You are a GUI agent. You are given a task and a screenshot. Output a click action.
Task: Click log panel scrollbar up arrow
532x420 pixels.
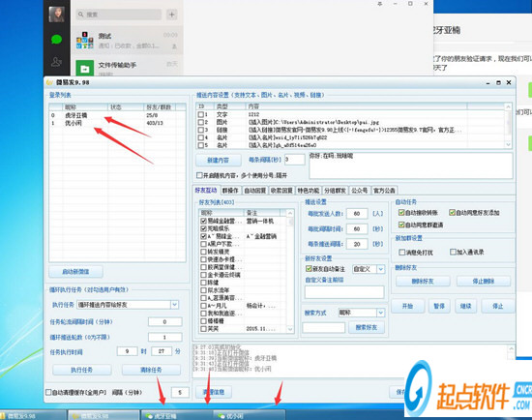pyautogui.click(x=511, y=348)
